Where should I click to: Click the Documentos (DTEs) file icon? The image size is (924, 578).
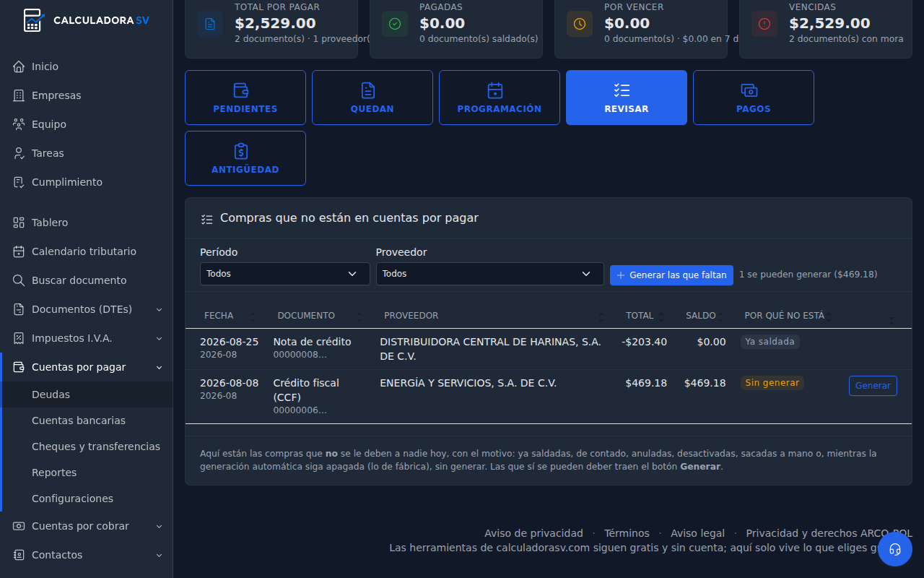[x=19, y=309]
